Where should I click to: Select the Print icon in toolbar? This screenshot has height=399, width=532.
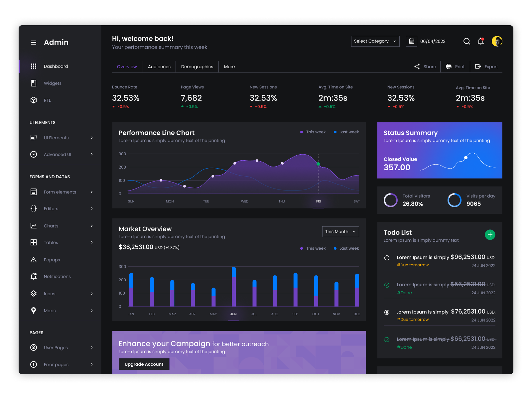(x=449, y=66)
